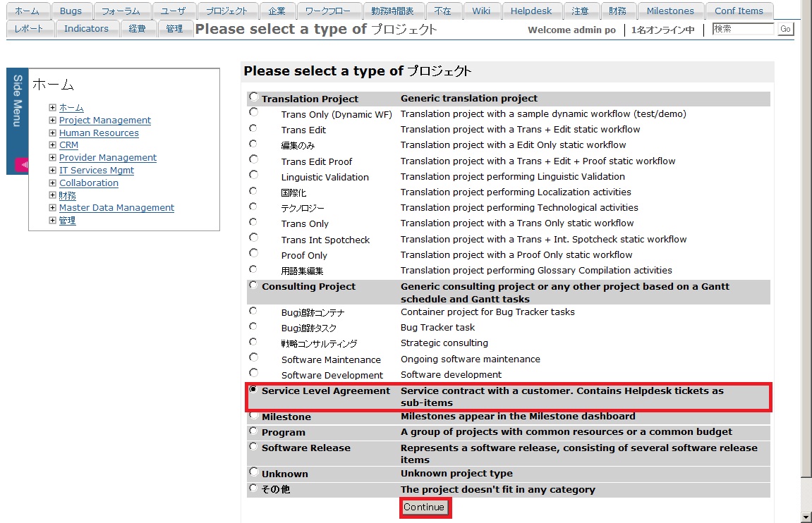This screenshot has width=812, height=523.
Task: Open the 勤務時間表 tab
Action: tap(392, 11)
